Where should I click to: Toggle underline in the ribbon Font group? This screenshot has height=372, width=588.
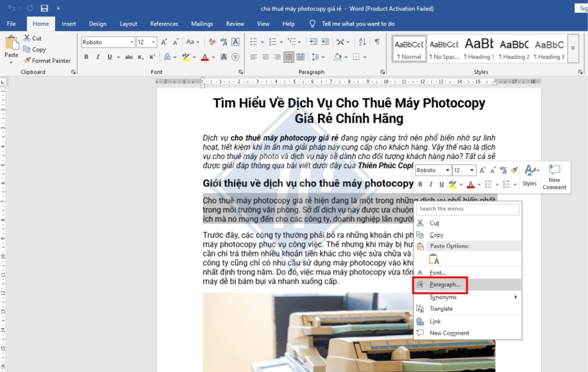[x=110, y=57]
